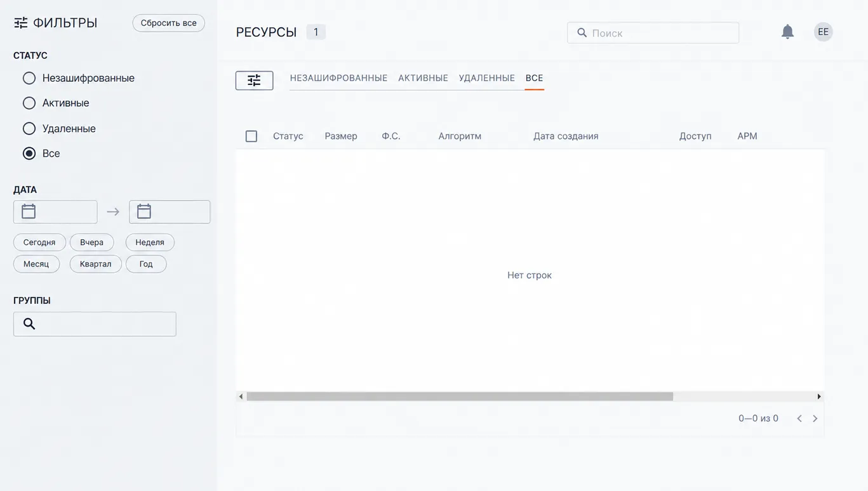868x491 pixels.
Task: Click the notification bell icon
Action: coord(787,32)
